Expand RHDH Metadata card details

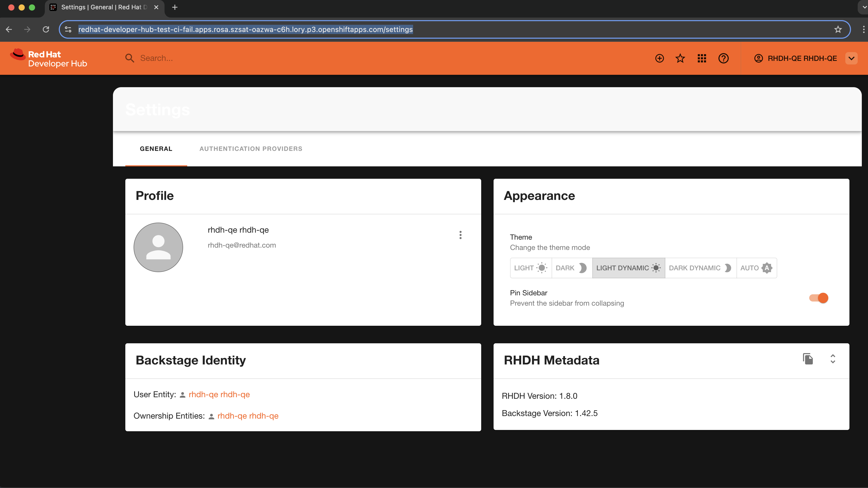click(833, 359)
